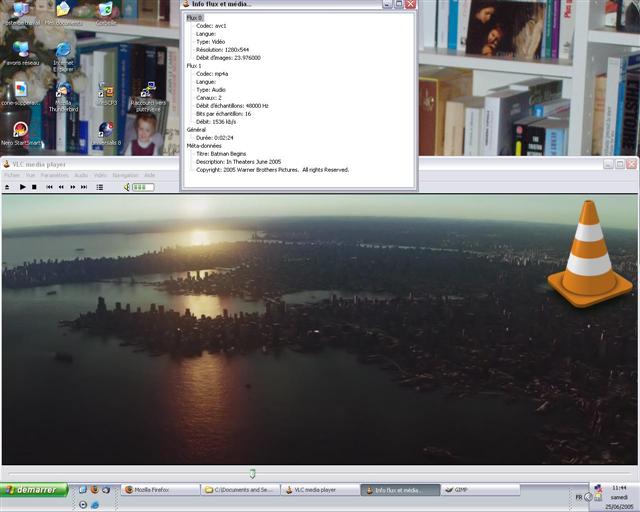Open the Fichier menu in VLC
Viewport: 640px width, 512px height.
pos(12,175)
